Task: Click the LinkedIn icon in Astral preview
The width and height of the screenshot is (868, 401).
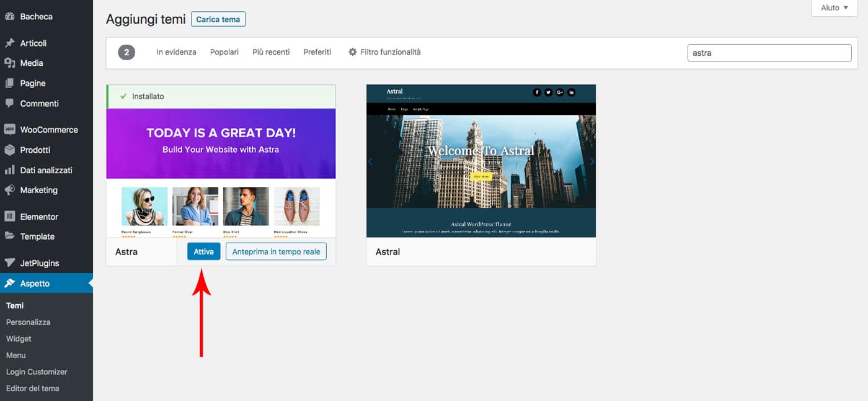Action: tap(572, 92)
